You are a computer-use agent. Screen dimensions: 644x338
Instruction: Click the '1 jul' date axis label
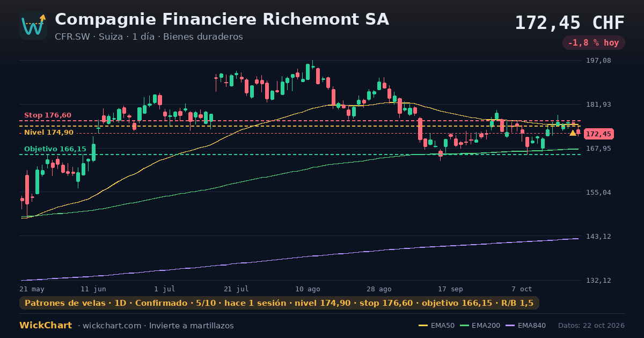pos(165,289)
